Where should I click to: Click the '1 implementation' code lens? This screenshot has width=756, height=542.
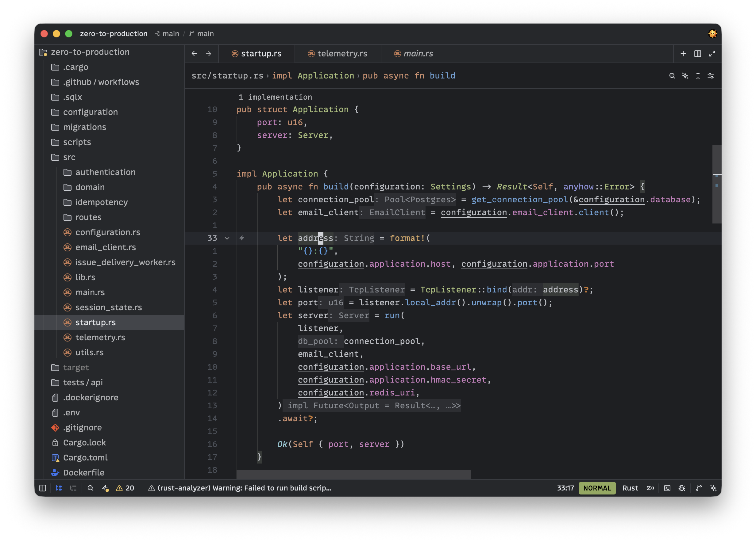[275, 97]
